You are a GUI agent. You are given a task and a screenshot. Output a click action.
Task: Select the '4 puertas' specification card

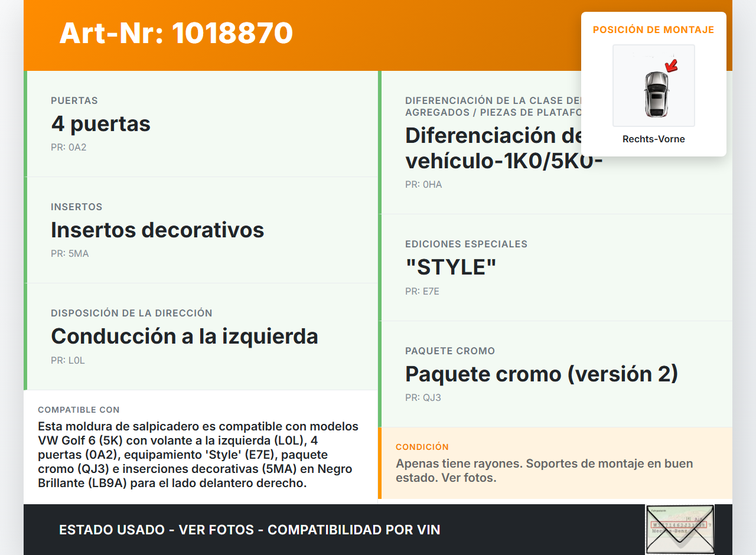(x=201, y=124)
